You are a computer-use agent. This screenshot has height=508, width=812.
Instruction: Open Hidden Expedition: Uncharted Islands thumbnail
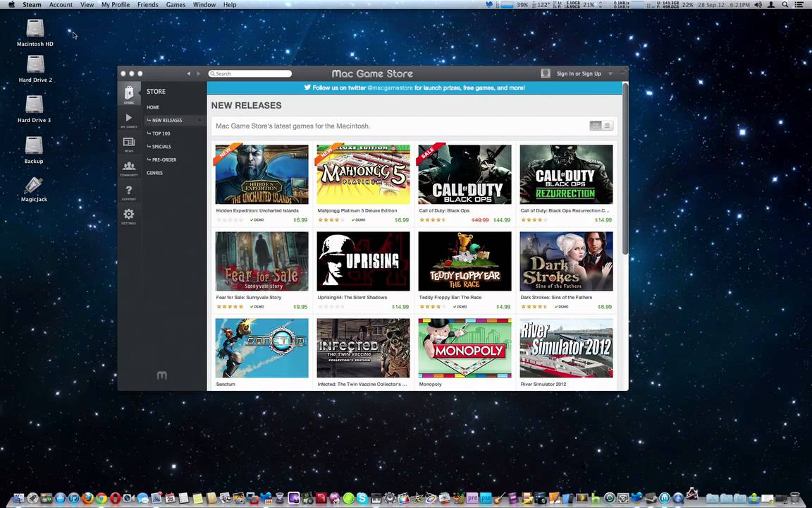click(262, 174)
